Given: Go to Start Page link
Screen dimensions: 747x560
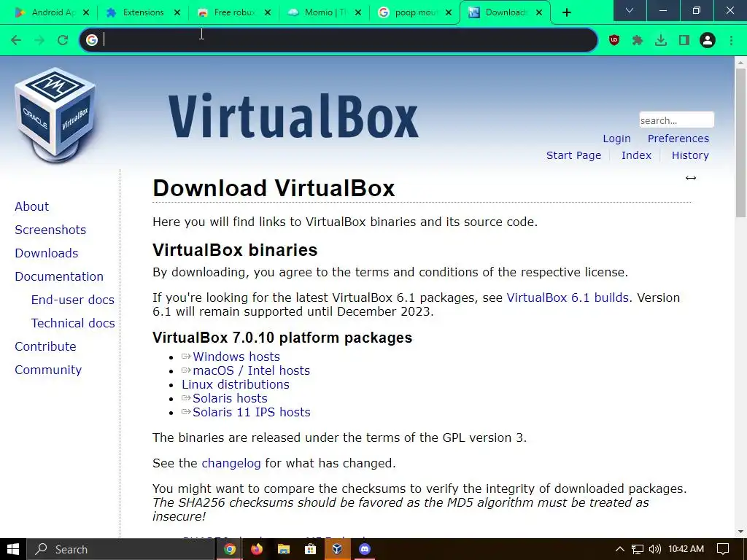Looking at the screenshot, I should [573, 155].
